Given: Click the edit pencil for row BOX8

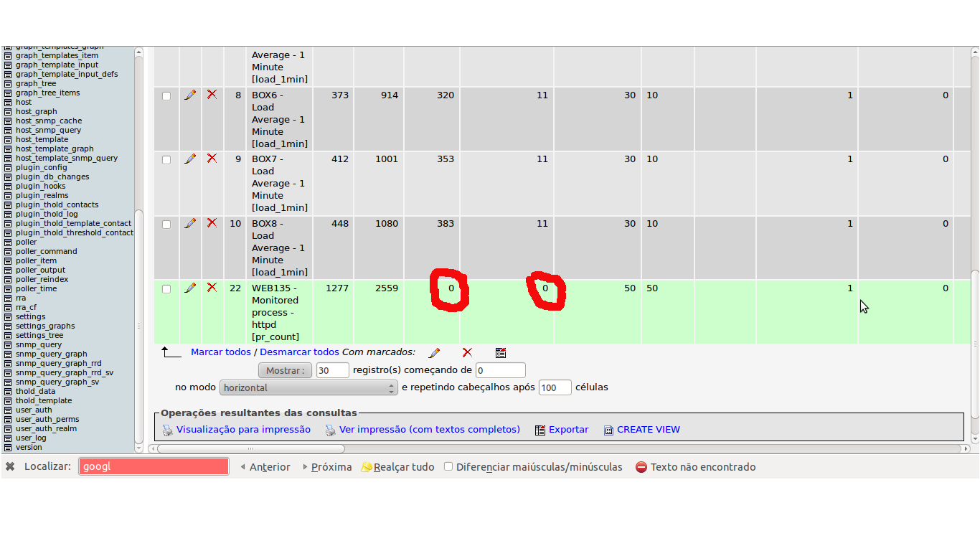Looking at the screenshot, I should [190, 223].
